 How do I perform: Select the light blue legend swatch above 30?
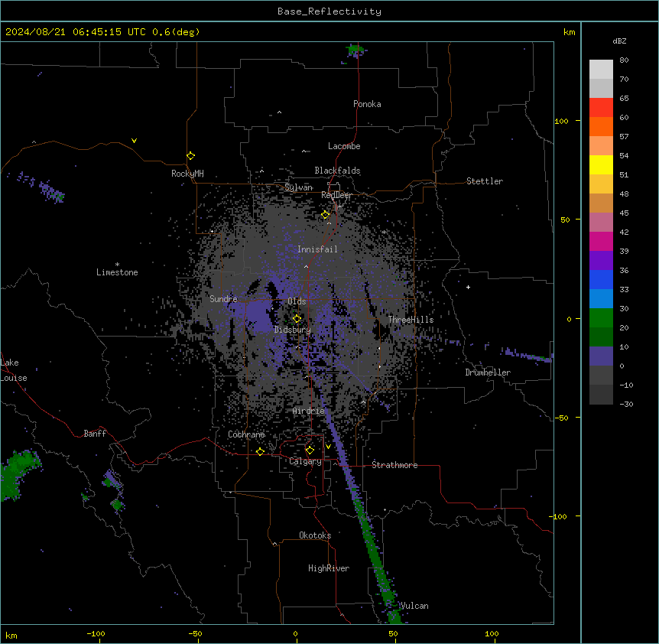pos(601,299)
